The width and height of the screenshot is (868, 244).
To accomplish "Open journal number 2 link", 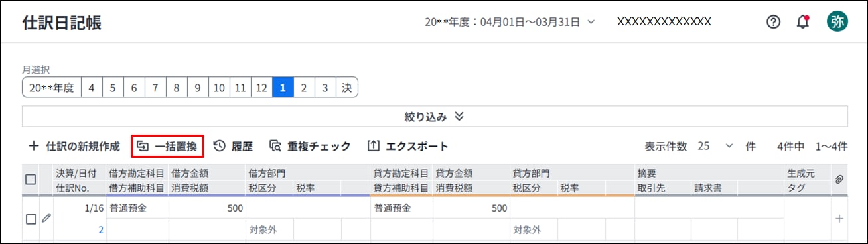I will 101,230.
